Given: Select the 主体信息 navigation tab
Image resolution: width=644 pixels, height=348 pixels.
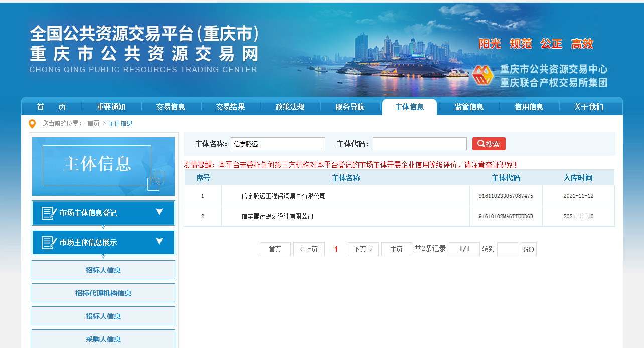Looking at the screenshot, I should (x=409, y=106).
